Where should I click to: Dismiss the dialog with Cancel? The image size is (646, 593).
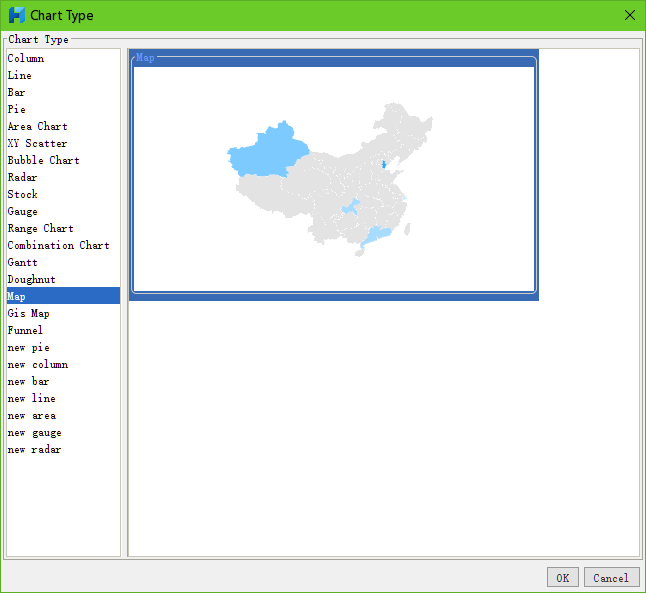pos(611,577)
